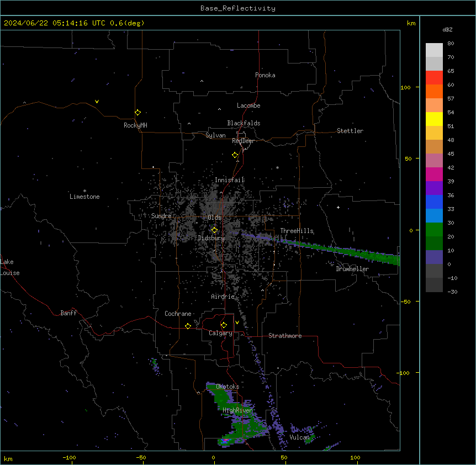The height and width of the screenshot is (465, 476).
Task: Select the Olds label
Action: [214, 218]
